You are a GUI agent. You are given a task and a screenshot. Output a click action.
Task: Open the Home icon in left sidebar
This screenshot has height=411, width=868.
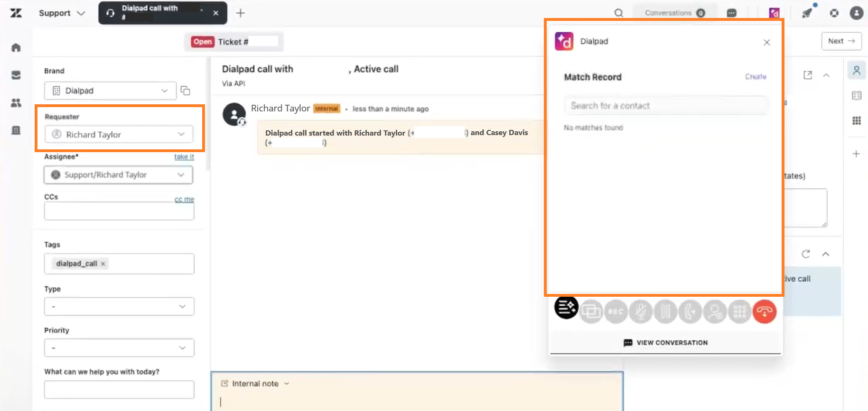(16, 47)
